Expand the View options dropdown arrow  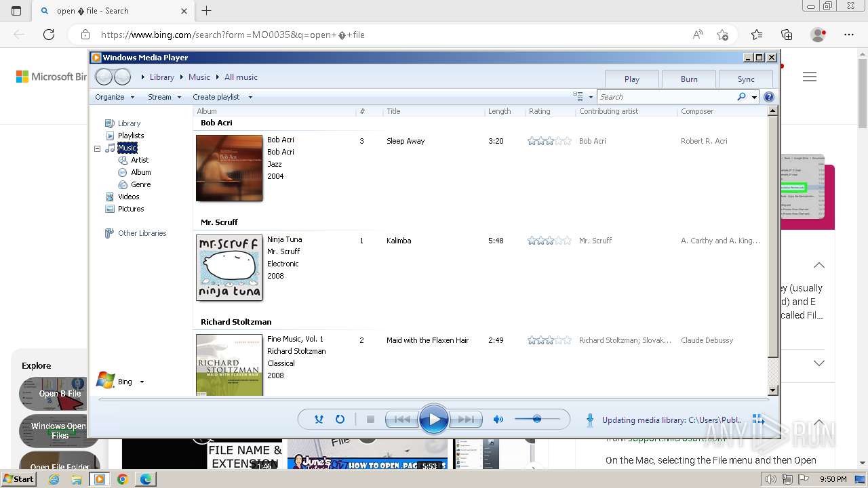pos(591,97)
